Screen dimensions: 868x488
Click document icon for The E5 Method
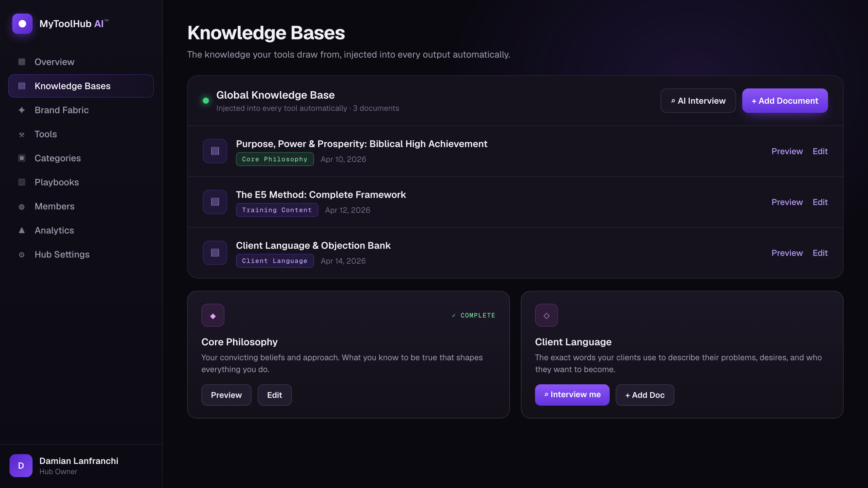(x=215, y=202)
